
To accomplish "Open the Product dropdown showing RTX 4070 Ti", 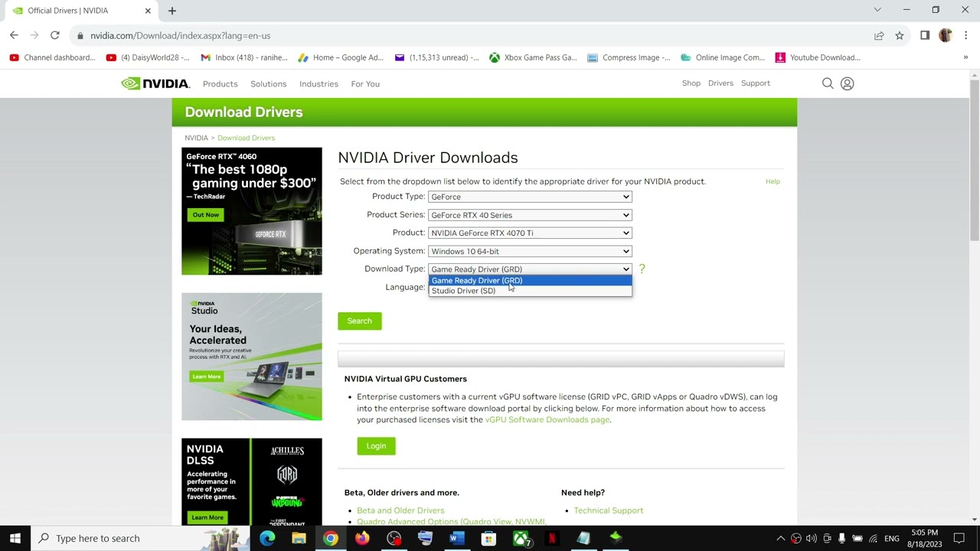I will [530, 233].
